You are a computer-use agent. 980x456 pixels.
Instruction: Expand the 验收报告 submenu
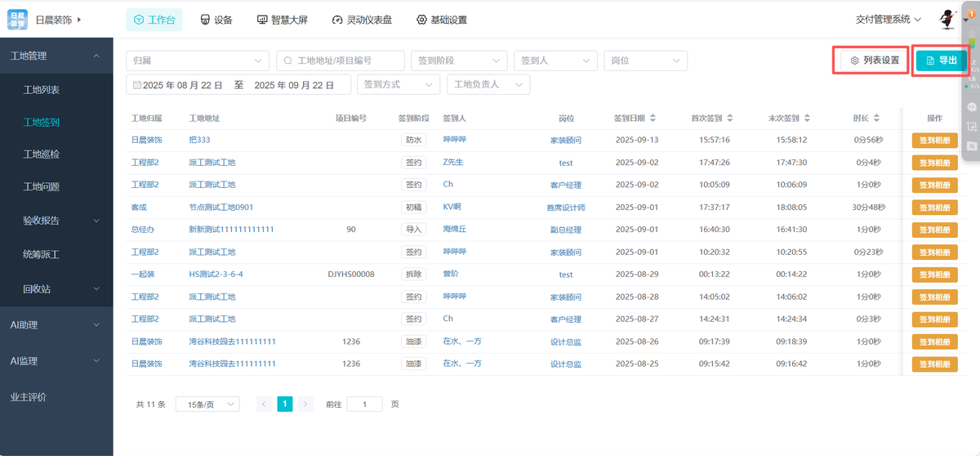pyautogui.click(x=56, y=221)
